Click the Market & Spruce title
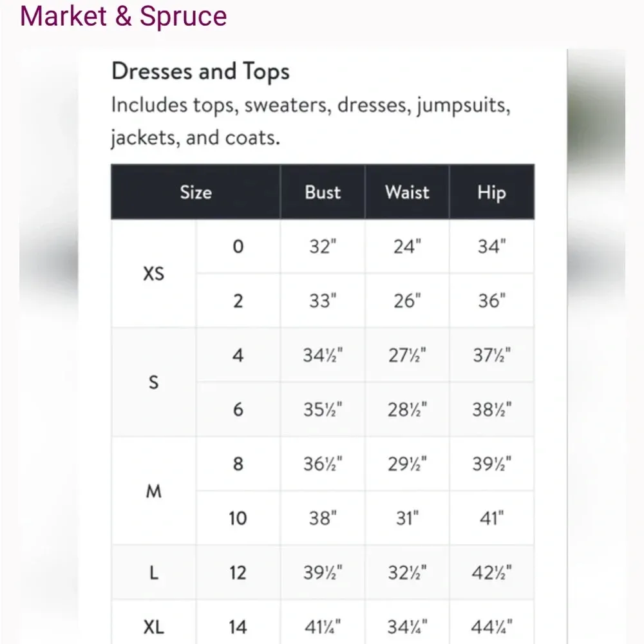The height and width of the screenshot is (644, 644). click(x=123, y=16)
